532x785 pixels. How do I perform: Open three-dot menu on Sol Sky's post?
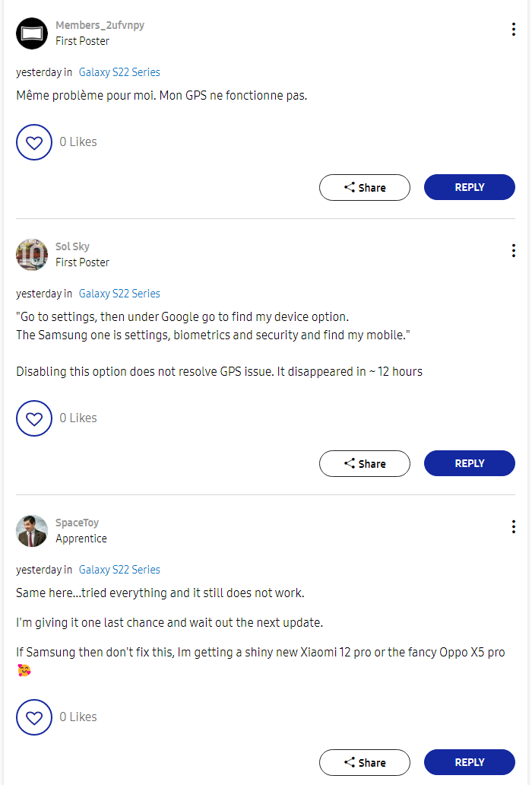click(x=514, y=250)
